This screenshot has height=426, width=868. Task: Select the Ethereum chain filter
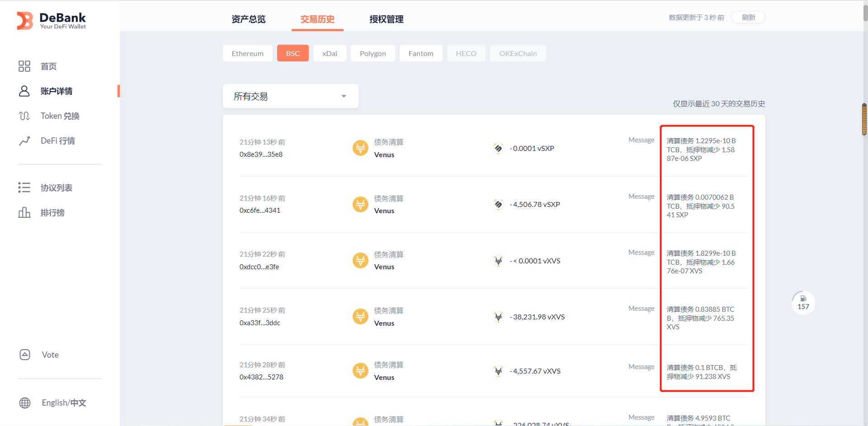[x=247, y=53]
